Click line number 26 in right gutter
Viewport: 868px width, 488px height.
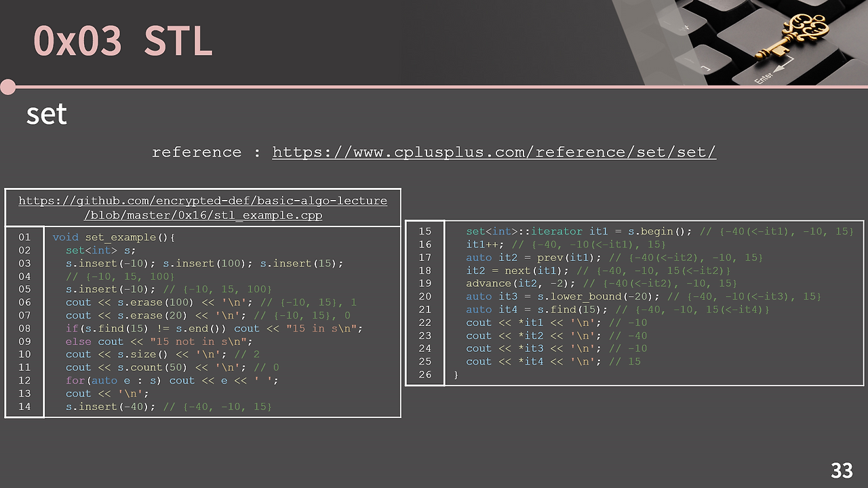click(425, 374)
